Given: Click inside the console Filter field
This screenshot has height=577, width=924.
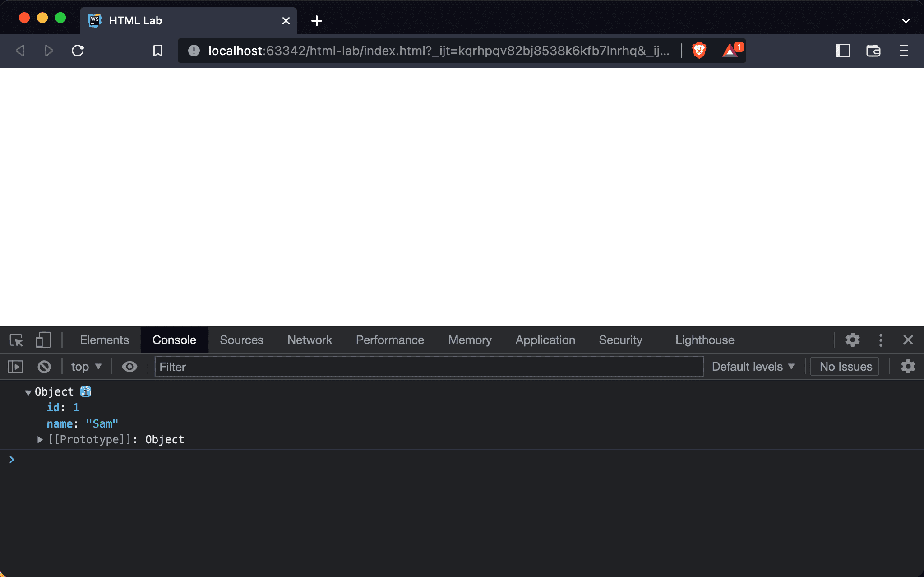Looking at the screenshot, I should (429, 367).
